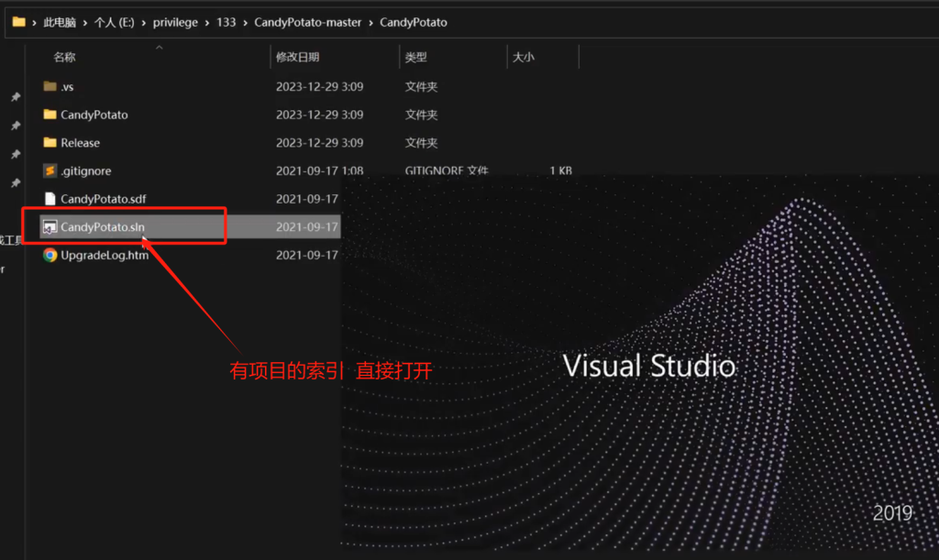Click the CandyPotato breadcrumb segment
939x560 pixels.
(x=414, y=23)
